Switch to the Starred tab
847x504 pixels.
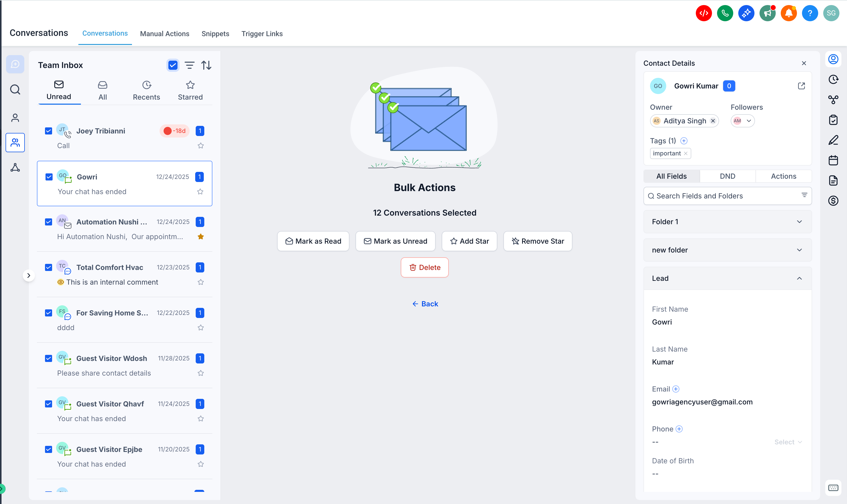click(190, 91)
